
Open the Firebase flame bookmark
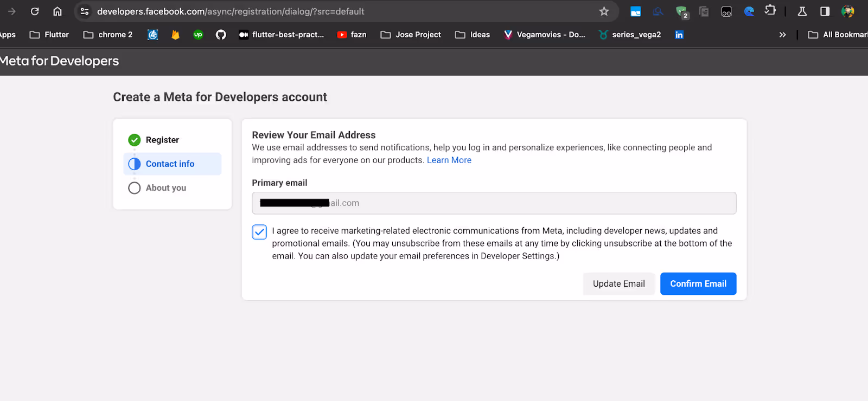click(175, 35)
